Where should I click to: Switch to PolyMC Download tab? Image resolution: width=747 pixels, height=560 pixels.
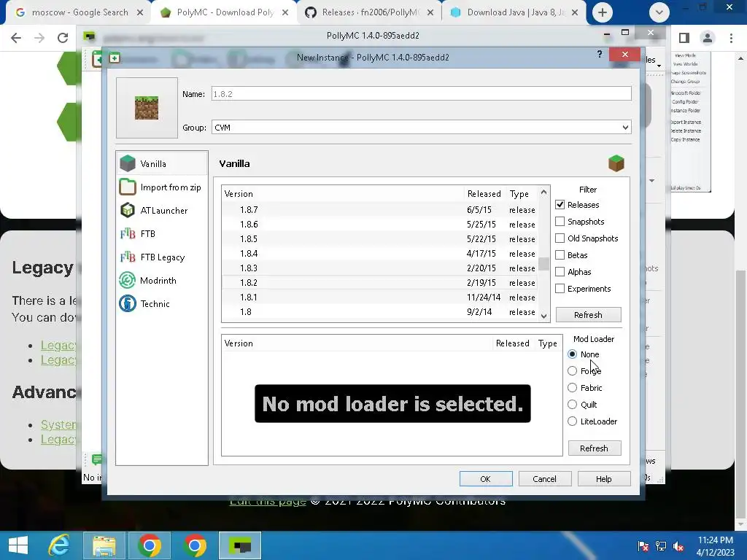225,12
